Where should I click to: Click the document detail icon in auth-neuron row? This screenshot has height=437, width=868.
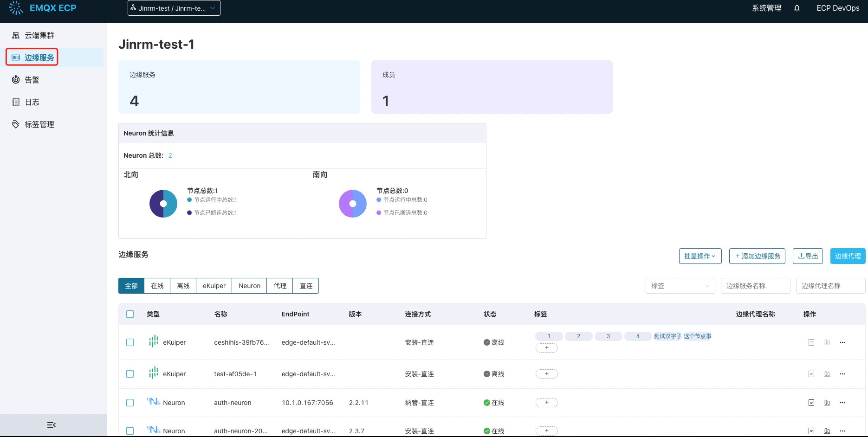coord(811,403)
